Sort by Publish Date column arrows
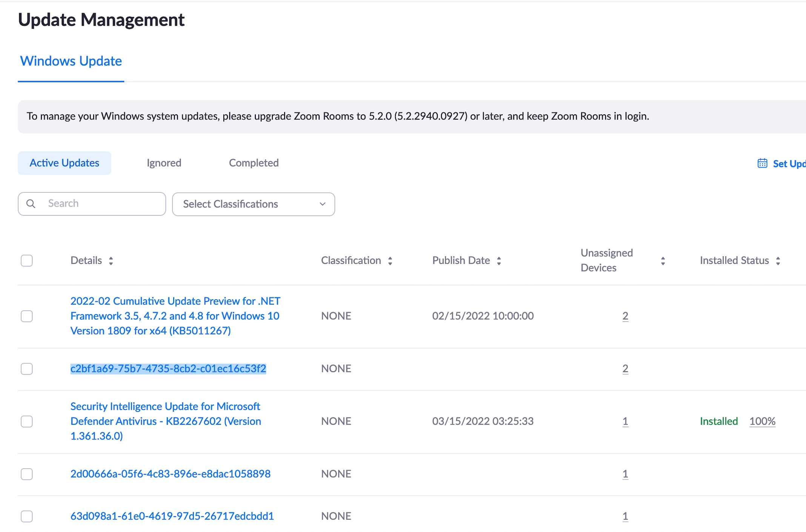806x532 pixels. click(x=499, y=261)
